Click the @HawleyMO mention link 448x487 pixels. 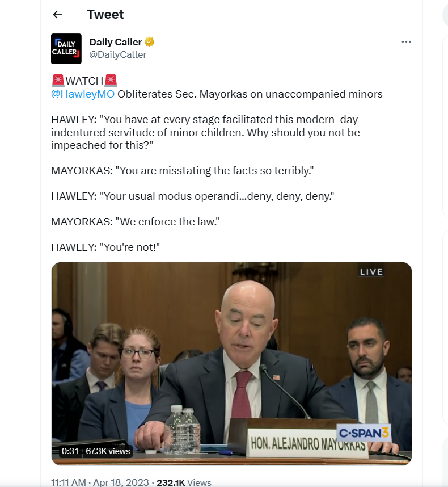(83, 94)
